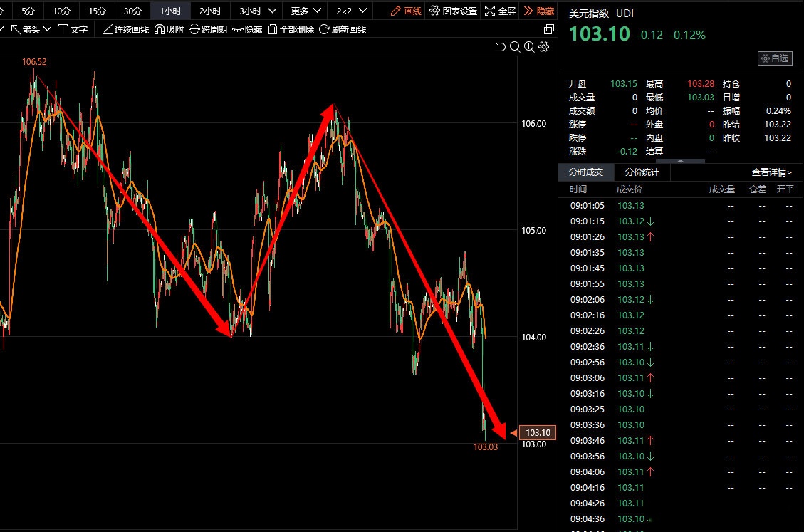Click 全部删除 to delete all drawings

click(x=291, y=29)
